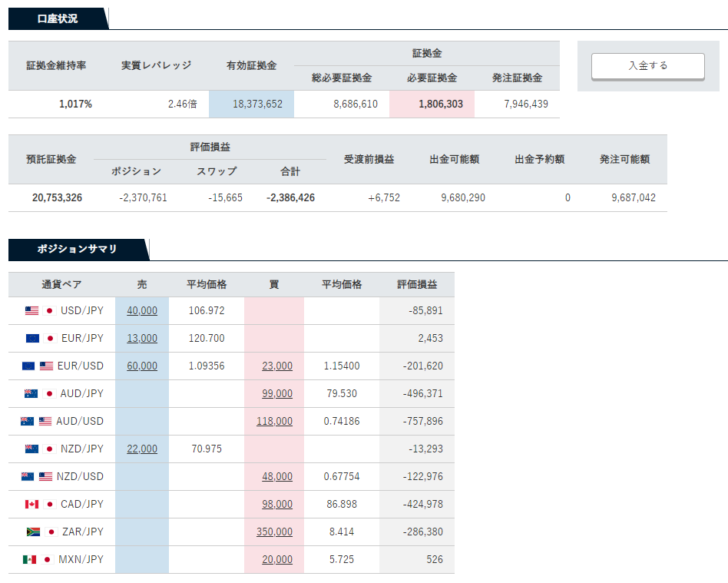Viewport: 728px width, 583px height.
Task: Open NZD/JPY sell quantity 22,000 link
Action: 142,449
